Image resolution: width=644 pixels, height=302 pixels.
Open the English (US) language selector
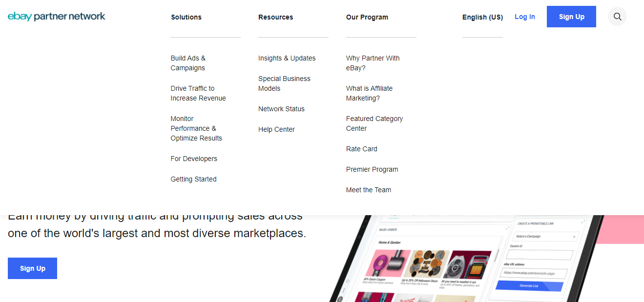point(482,17)
